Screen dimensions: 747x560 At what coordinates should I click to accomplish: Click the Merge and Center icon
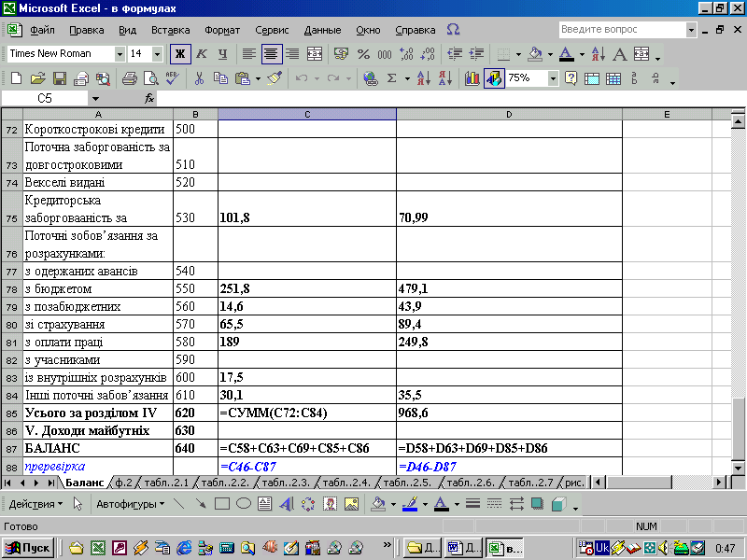pos(314,54)
